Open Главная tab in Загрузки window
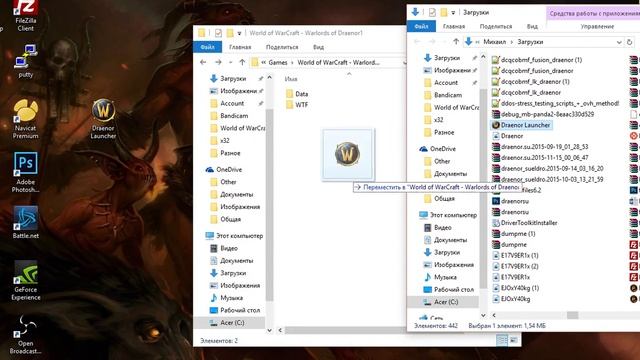640x360 pixels. (x=454, y=26)
